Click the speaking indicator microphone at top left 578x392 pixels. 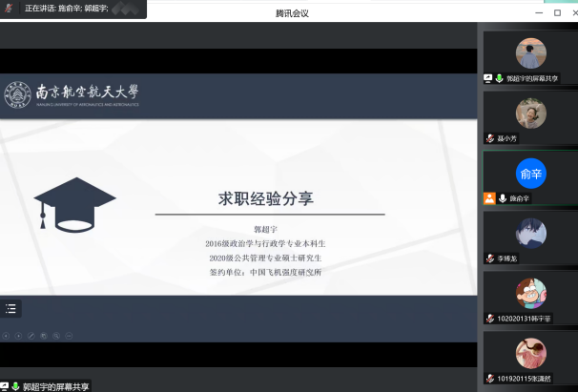pyautogui.click(x=9, y=8)
